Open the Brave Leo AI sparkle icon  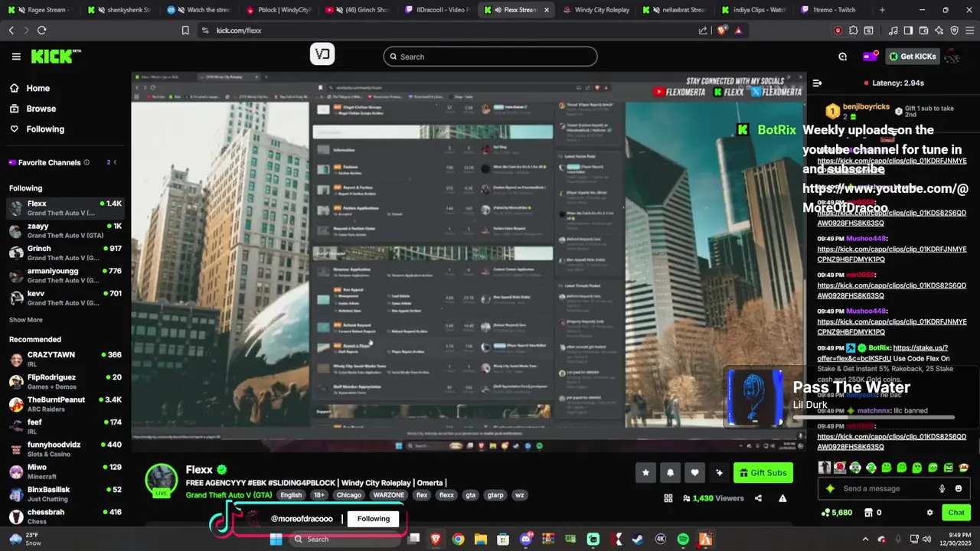tap(939, 31)
